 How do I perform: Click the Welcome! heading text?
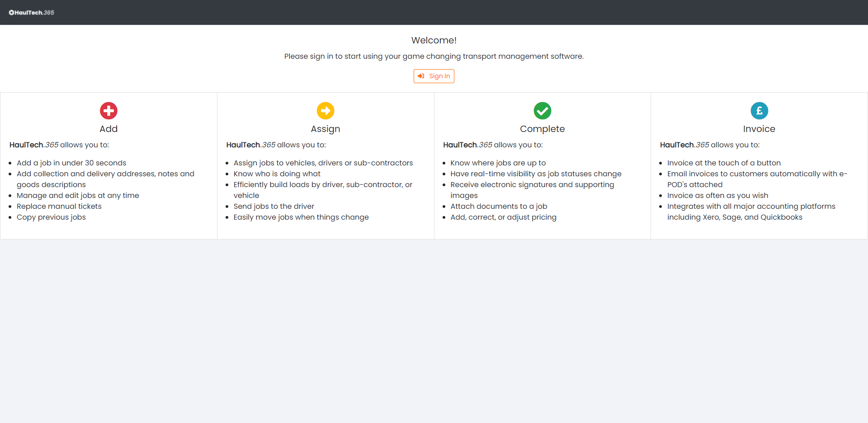tap(434, 40)
